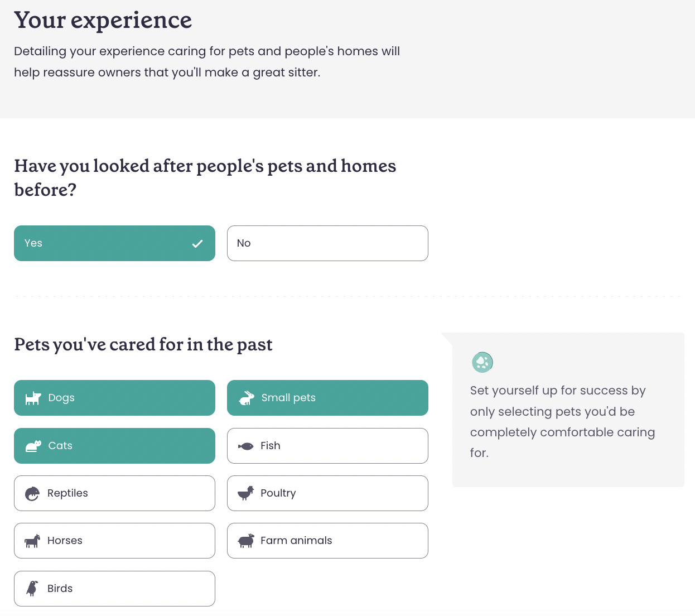Click the chameleon reptile icon
The height and width of the screenshot is (616, 695).
[32, 493]
